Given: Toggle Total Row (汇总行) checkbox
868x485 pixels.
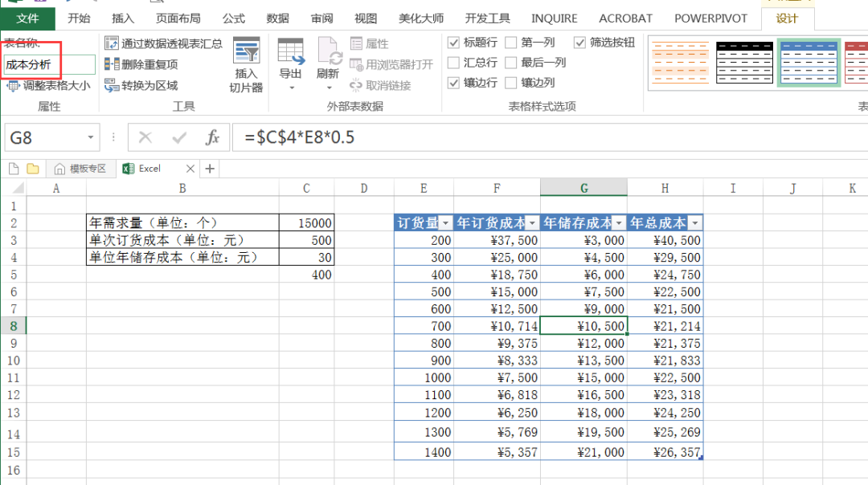Looking at the screenshot, I should [453, 63].
